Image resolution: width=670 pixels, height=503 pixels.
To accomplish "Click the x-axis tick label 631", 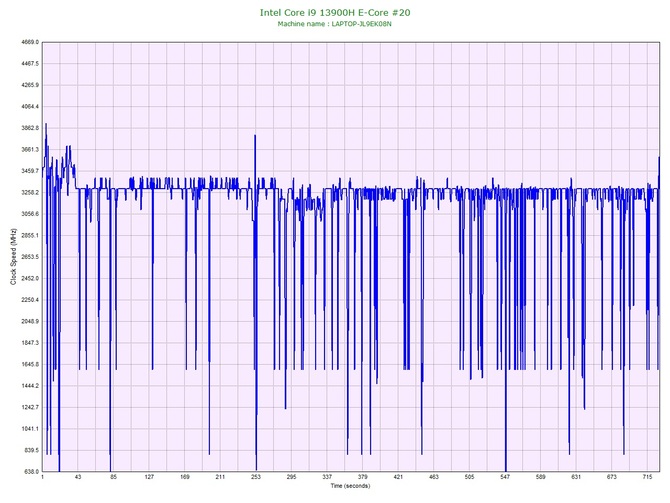I will 576,477.
